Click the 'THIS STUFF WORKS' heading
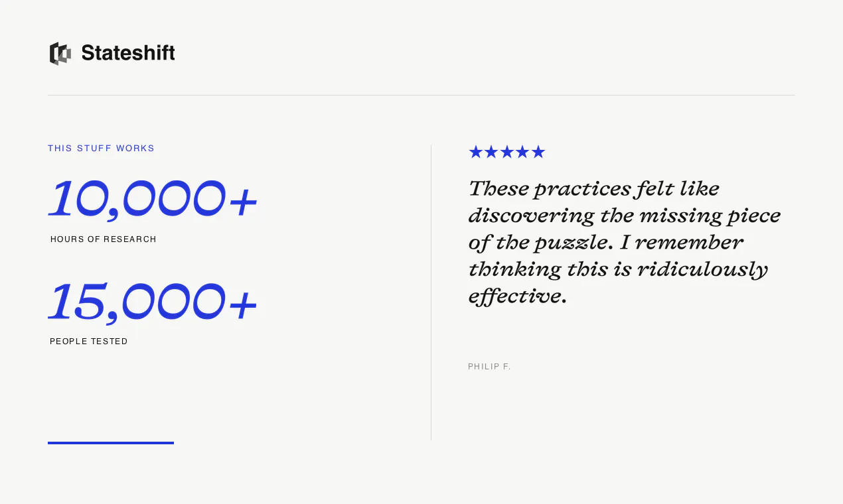The height and width of the screenshot is (504, 843). [101, 148]
